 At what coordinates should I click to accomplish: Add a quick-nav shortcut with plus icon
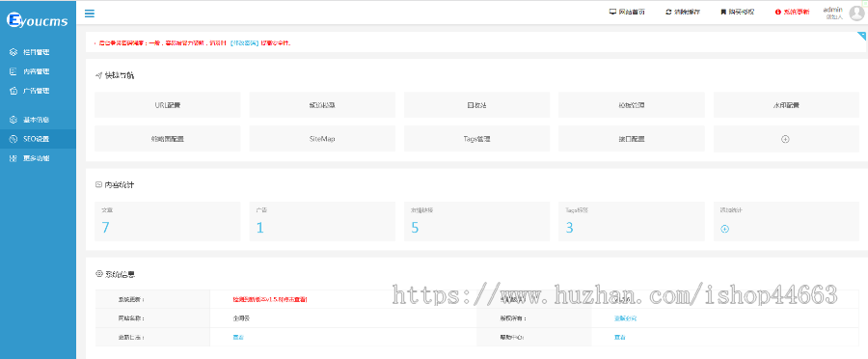click(x=785, y=139)
